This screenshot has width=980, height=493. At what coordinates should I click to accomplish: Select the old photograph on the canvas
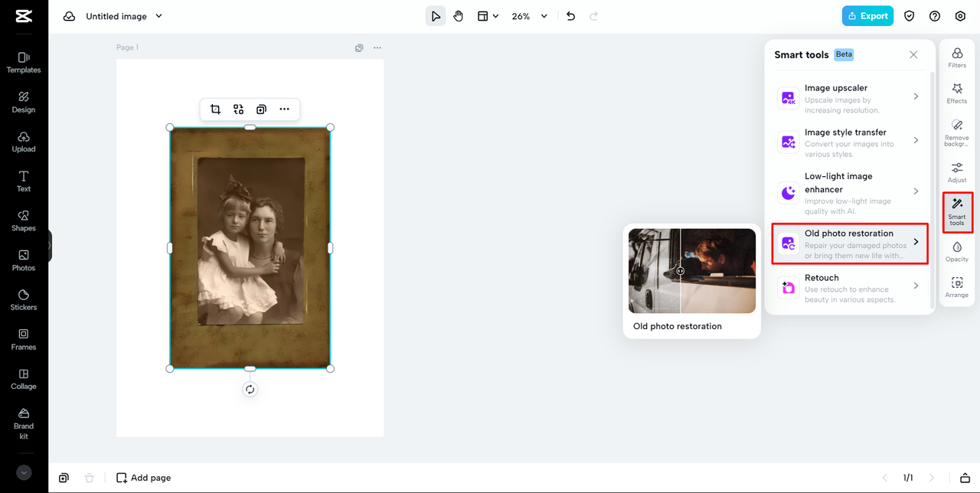pyautogui.click(x=250, y=248)
